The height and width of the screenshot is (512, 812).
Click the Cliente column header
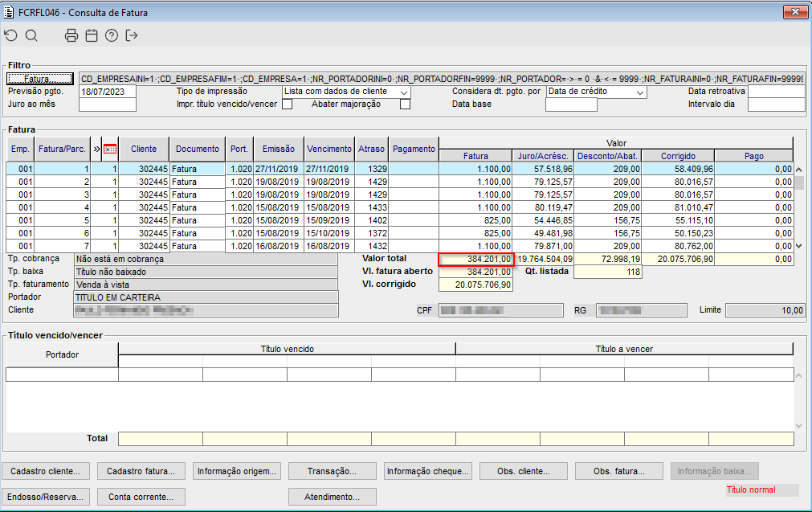(144, 149)
